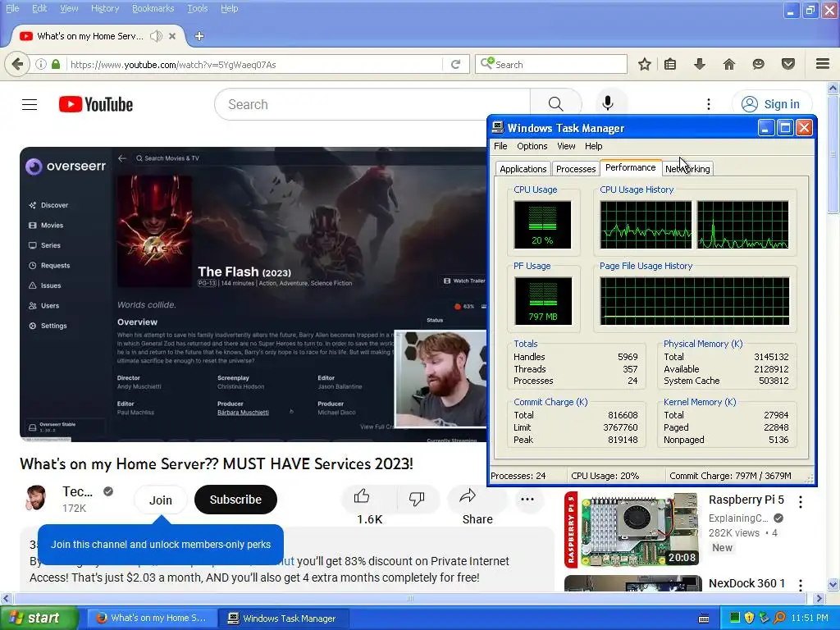Image resolution: width=840 pixels, height=630 pixels.
Task: Open options for Raspberry Pi 5 video
Action: point(801,502)
